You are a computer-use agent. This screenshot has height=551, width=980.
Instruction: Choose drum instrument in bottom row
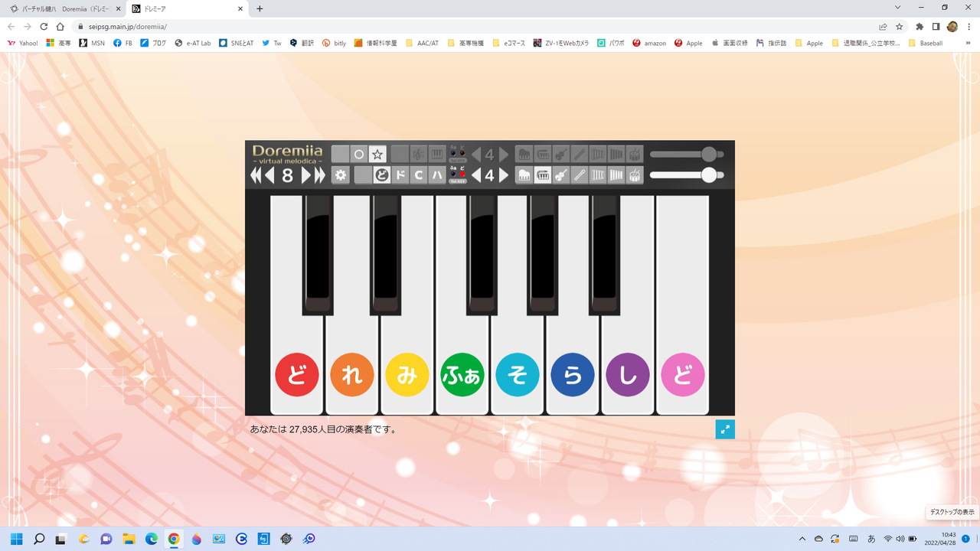click(x=635, y=175)
